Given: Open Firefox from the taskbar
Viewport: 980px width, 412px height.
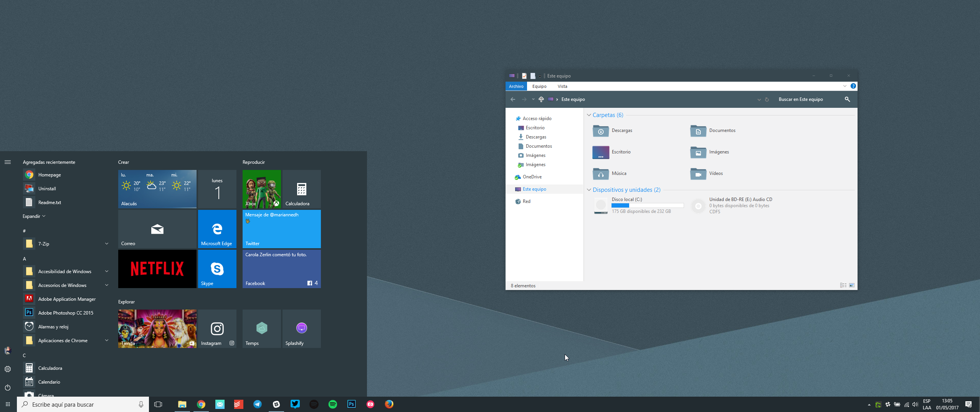Looking at the screenshot, I should click(389, 404).
